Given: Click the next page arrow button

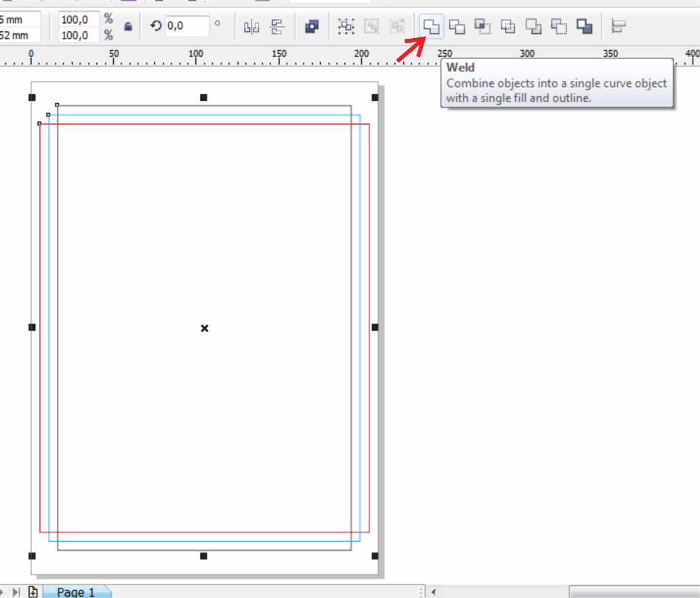Looking at the screenshot, I should point(3,591).
